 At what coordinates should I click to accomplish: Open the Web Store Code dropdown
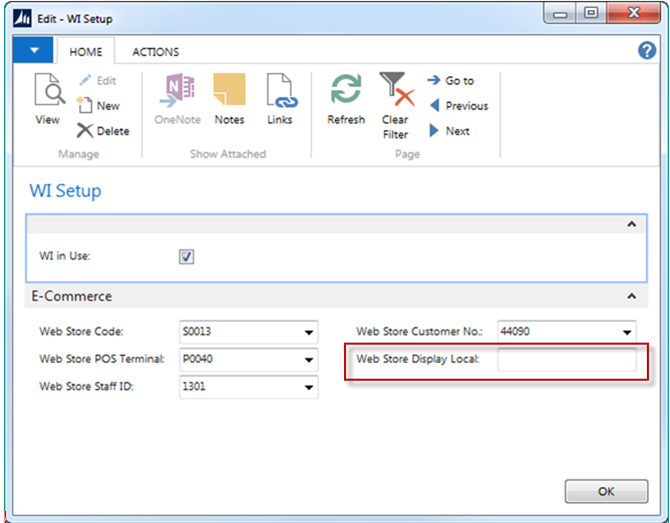click(309, 332)
